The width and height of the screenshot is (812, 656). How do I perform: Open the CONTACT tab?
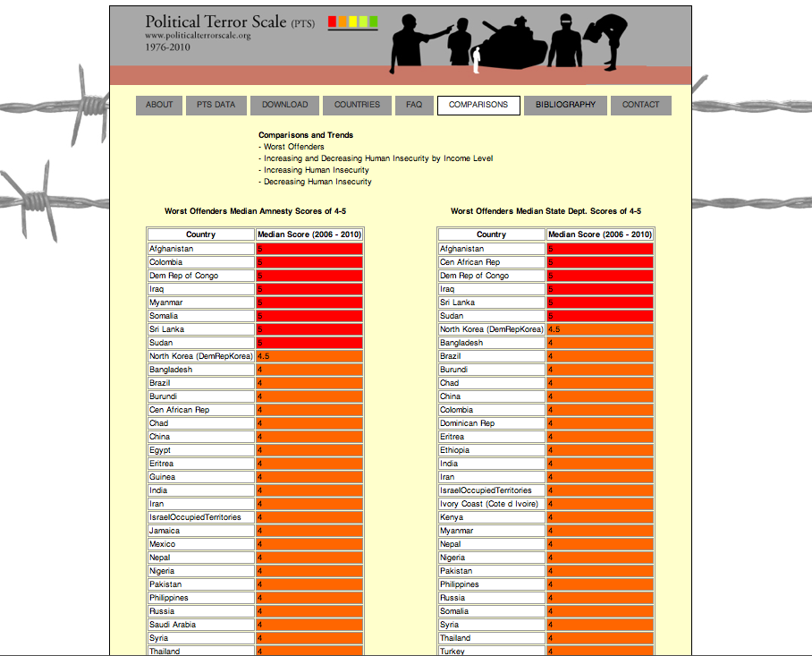pos(640,106)
